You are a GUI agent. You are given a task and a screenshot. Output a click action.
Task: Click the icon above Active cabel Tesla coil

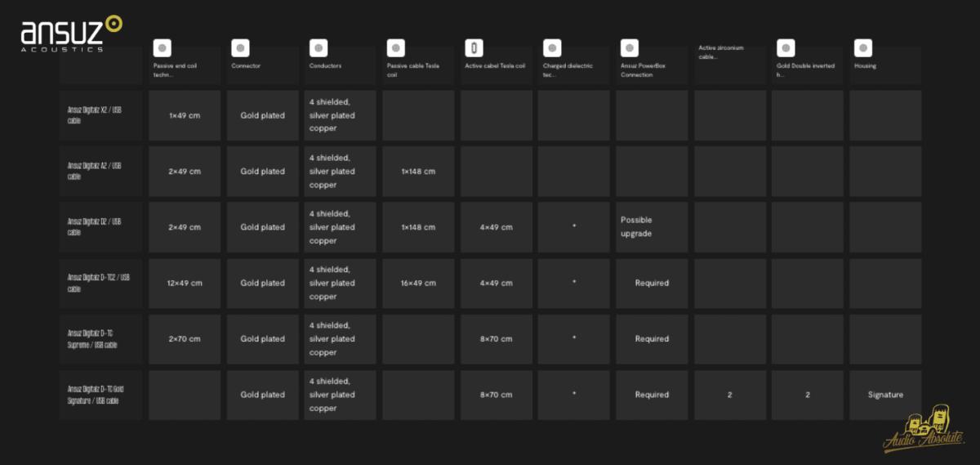pos(474,48)
